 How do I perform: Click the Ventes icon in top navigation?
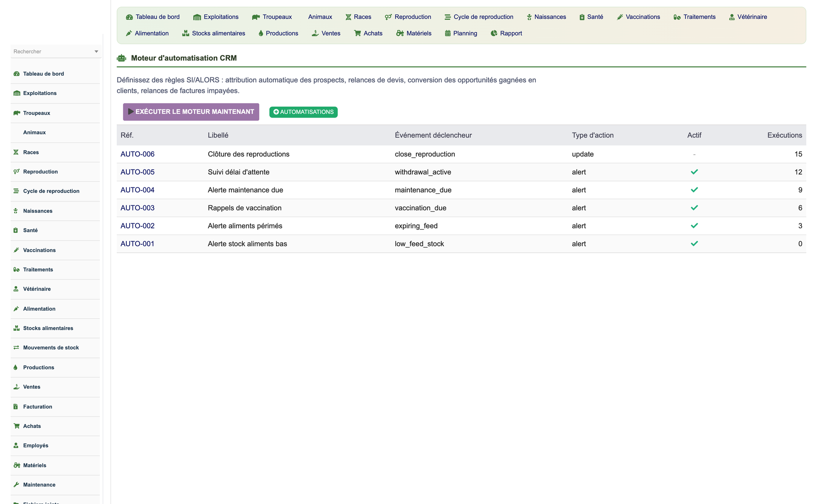(315, 33)
